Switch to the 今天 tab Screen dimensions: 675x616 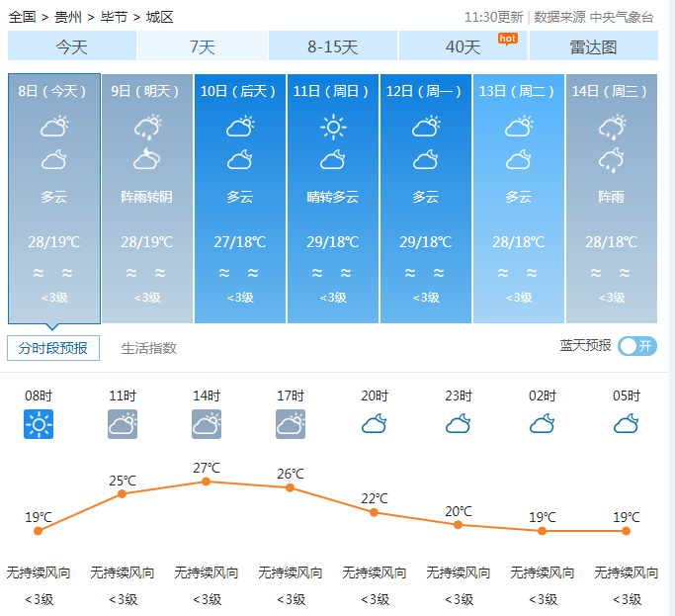71,46
